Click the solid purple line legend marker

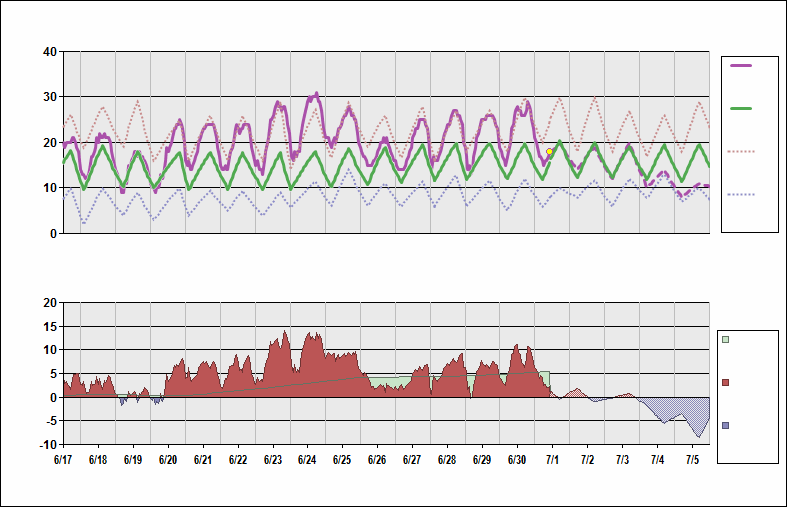click(741, 65)
